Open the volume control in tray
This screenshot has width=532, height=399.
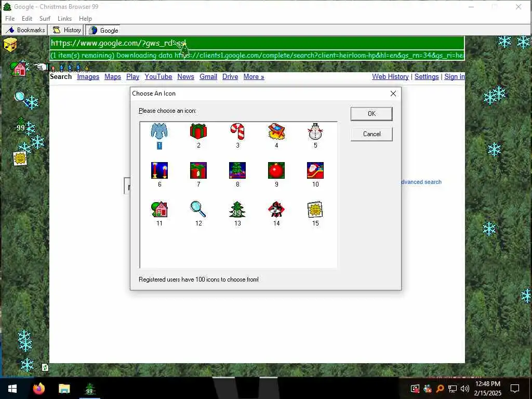point(465,389)
